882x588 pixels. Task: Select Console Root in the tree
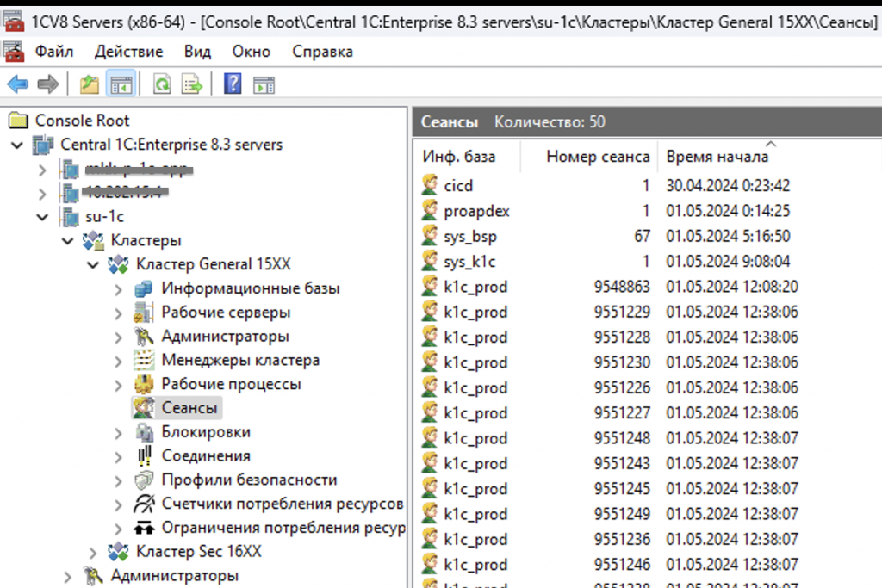tap(82, 121)
